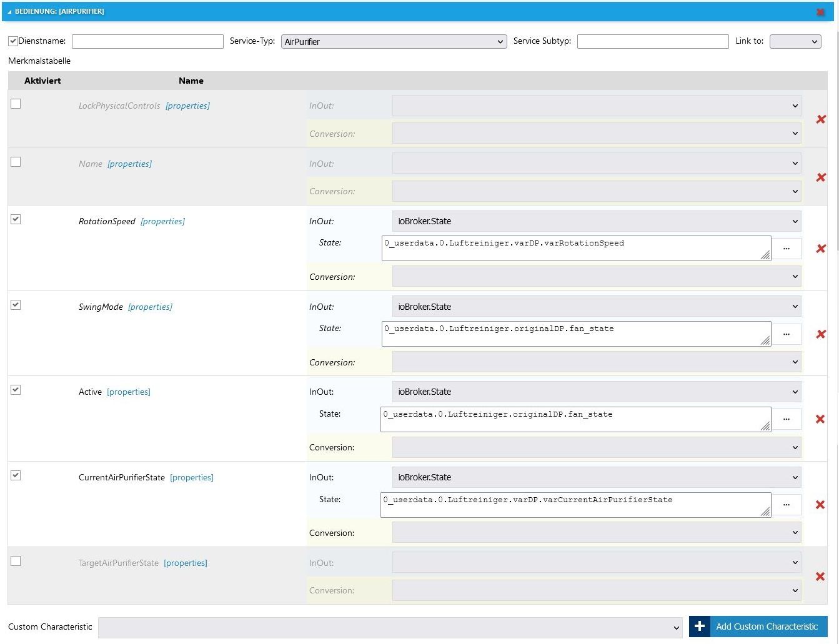Click the Merkmalstabelle label
839x644 pixels.
tap(39, 61)
